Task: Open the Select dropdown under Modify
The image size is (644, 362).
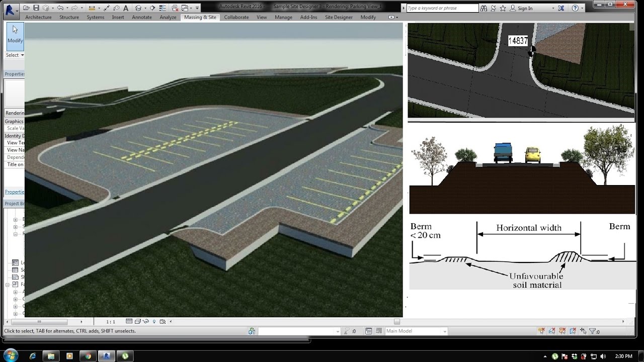Action: pyautogui.click(x=15, y=55)
